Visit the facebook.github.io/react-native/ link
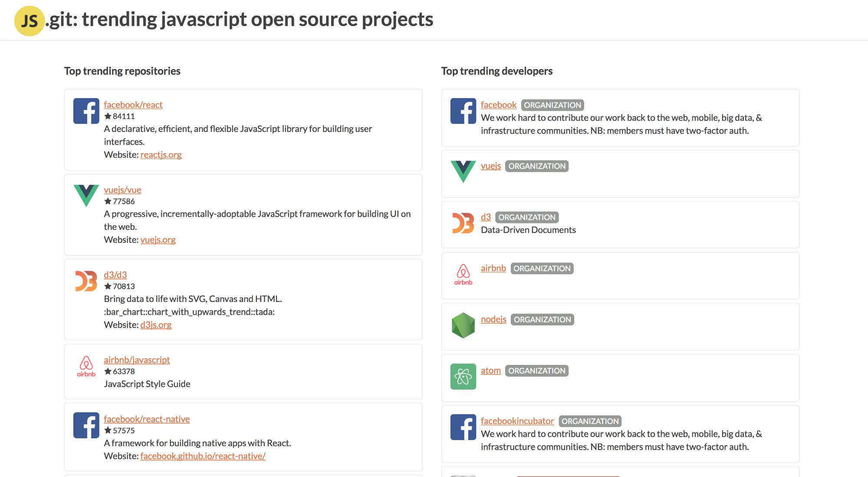This screenshot has height=477, width=868. click(203, 456)
